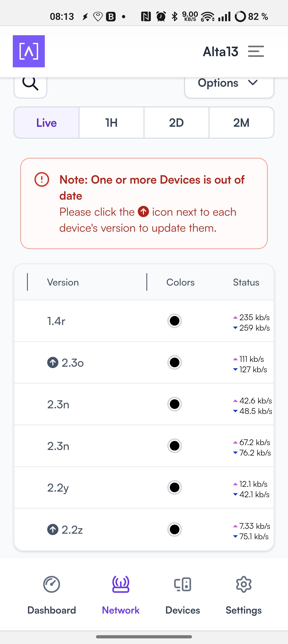
Task: Open the Settings gear icon
Action: coord(244,584)
